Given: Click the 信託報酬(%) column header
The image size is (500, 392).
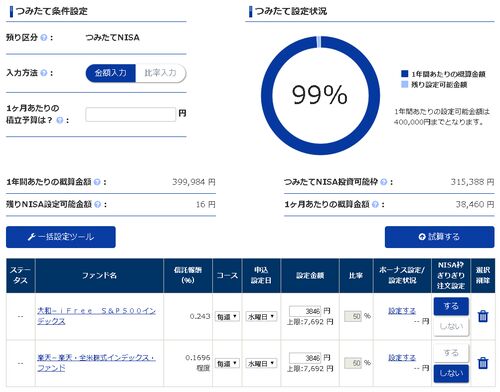Looking at the screenshot, I should click(x=188, y=276).
